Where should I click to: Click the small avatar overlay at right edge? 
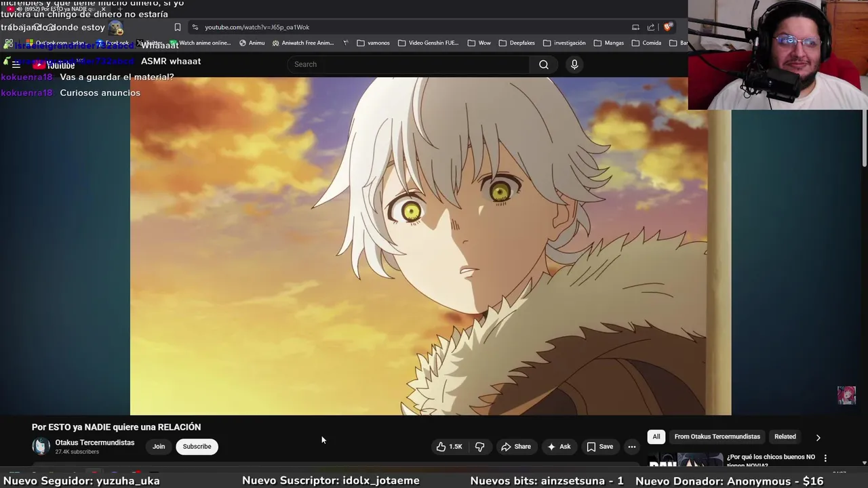click(846, 395)
